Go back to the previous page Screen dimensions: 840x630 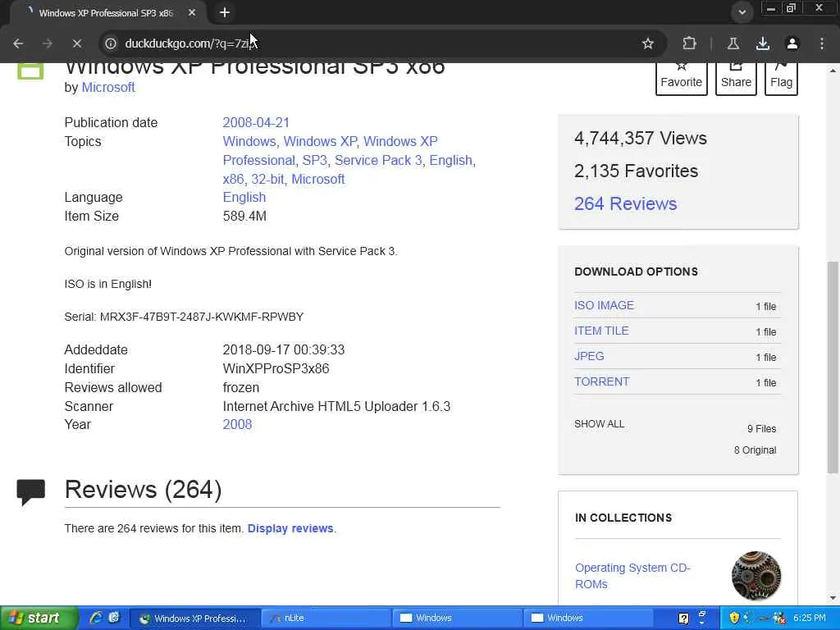[18, 43]
